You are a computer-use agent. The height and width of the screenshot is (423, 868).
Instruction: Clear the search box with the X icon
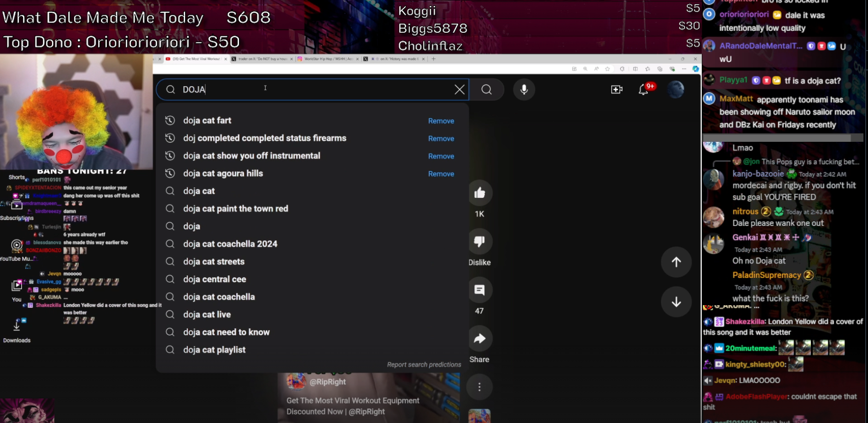tap(460, 89)
